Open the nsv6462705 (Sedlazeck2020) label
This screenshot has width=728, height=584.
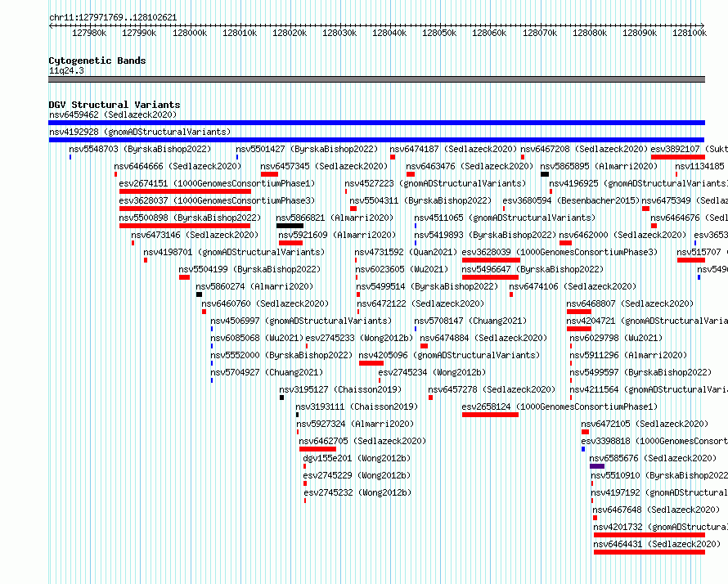point(362,441)
